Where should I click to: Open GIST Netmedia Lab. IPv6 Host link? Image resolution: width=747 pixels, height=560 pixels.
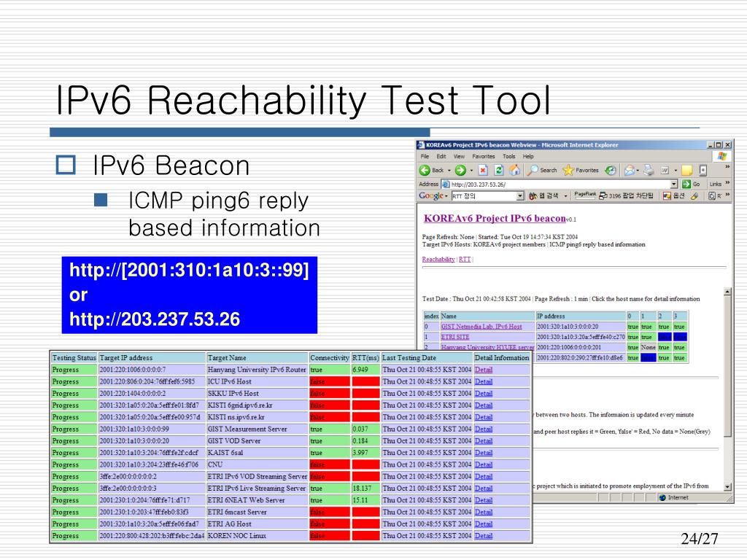point(481,327)
